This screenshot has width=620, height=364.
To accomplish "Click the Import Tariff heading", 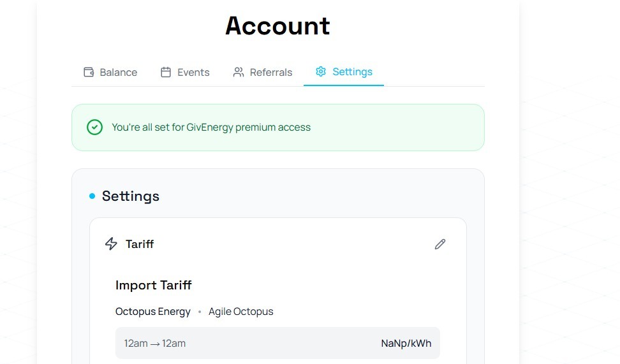I will point(154,285).
